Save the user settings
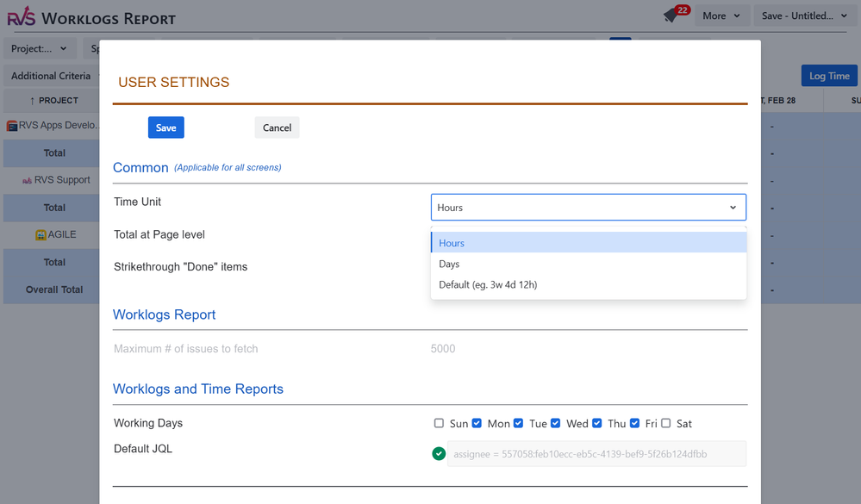Viewport: 861px width, 504px height. (165, 128)
